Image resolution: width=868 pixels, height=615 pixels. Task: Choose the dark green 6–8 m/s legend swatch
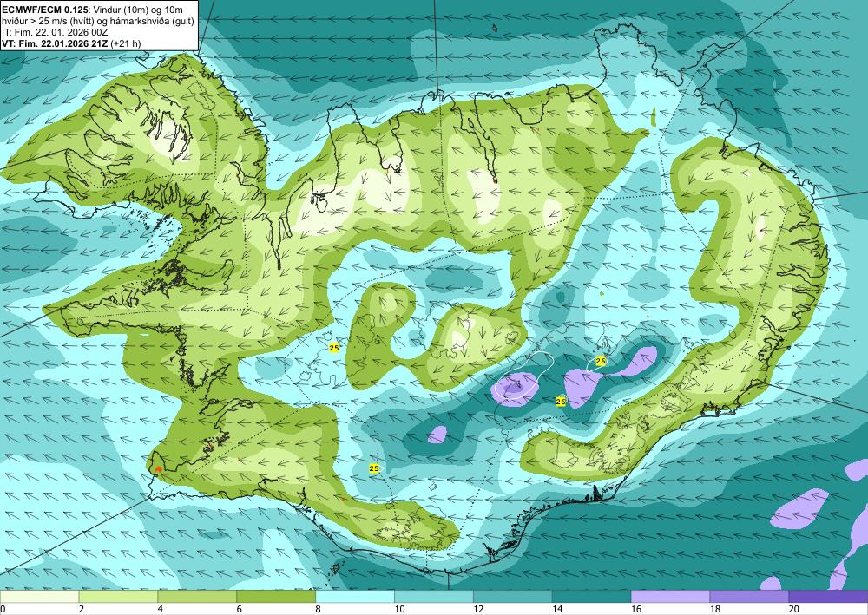(276, 597)
